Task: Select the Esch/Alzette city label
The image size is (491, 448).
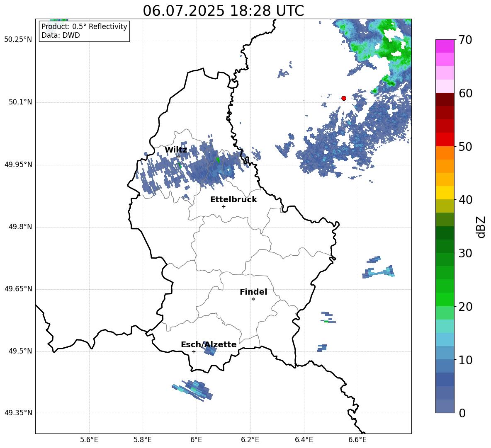Action: (209, 344)
